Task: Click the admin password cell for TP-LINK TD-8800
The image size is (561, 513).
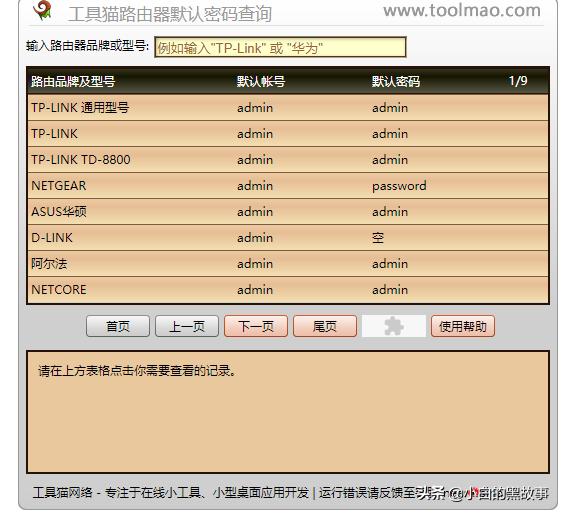Action: coord(390,160)
